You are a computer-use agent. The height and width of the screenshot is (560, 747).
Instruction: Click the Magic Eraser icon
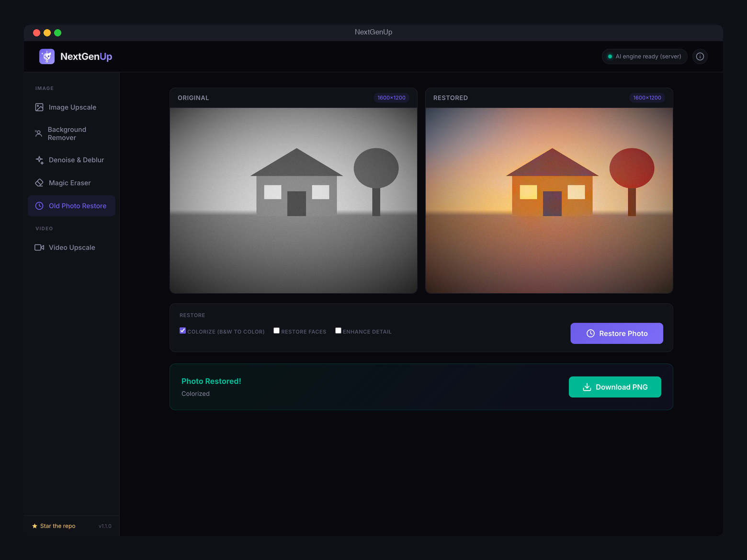click(39, 183)
